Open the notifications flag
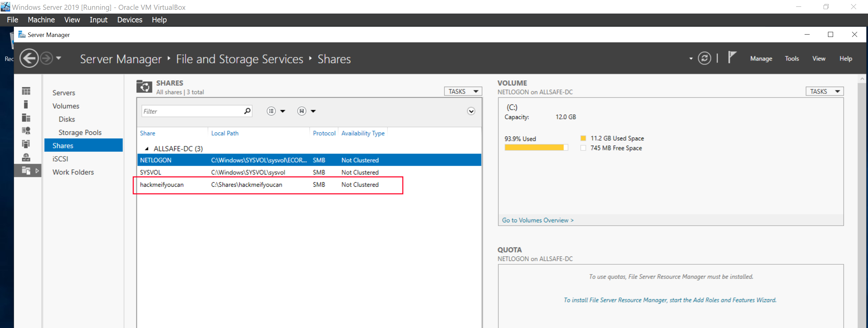The width and height of the screenshot is (868, 328). point(732,58)
